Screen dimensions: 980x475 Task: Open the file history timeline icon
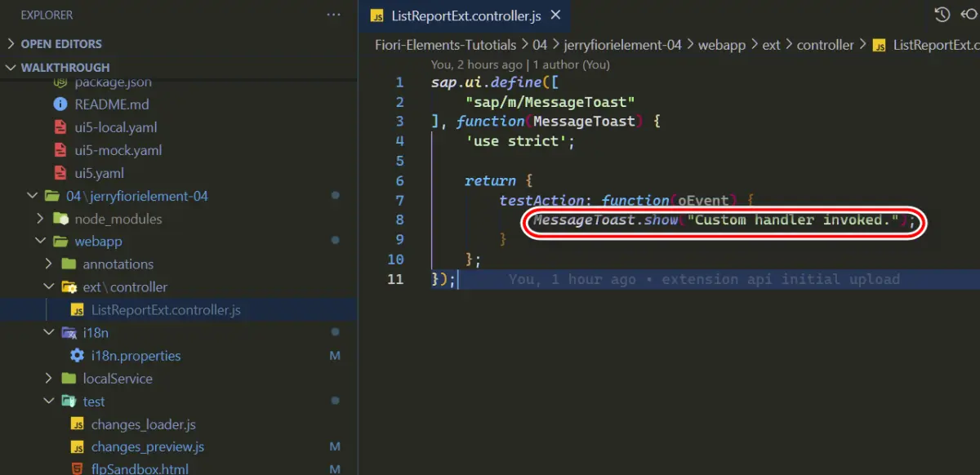(x=942, y=15)
